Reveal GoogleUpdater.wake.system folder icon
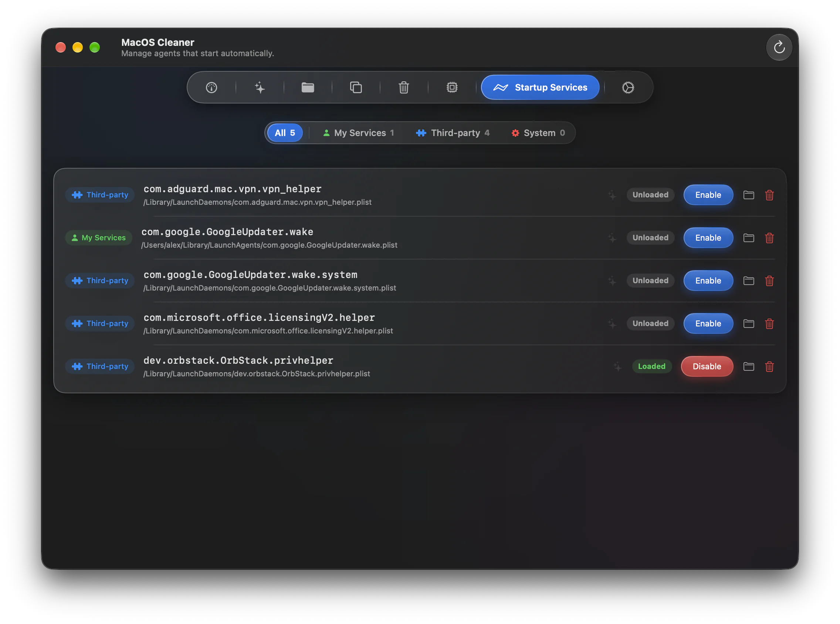 749,281
